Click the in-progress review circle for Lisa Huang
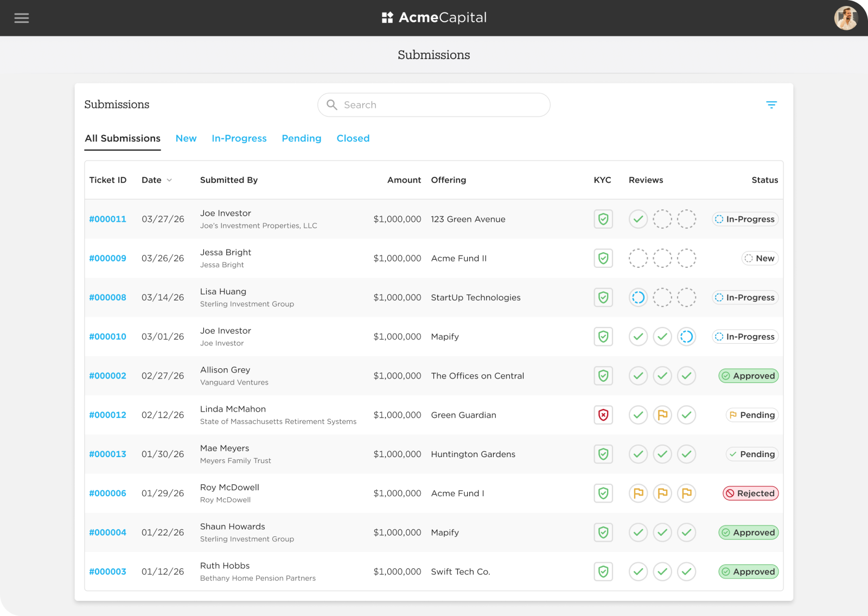 (639, 297)
